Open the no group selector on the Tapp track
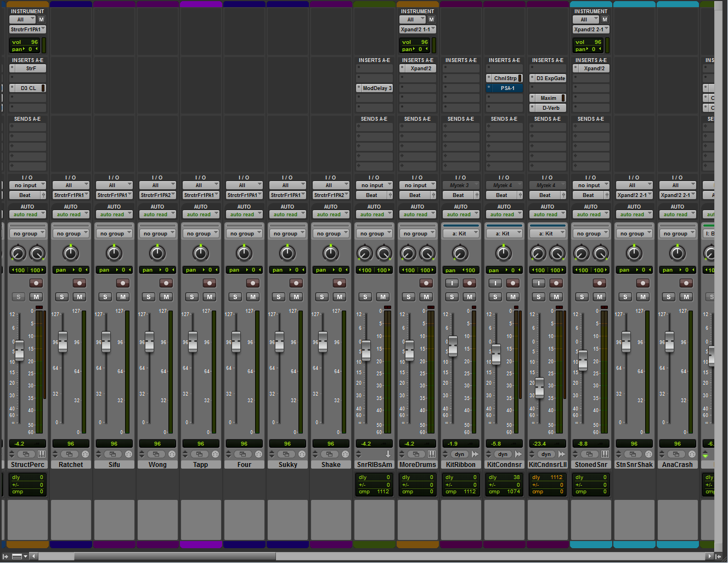728x563 pixels. 201,233
